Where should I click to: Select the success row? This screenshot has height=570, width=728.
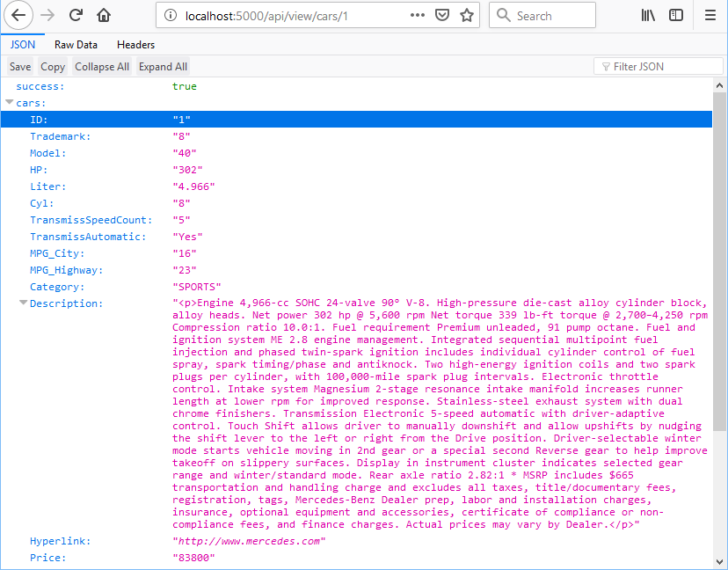(356, 86)
